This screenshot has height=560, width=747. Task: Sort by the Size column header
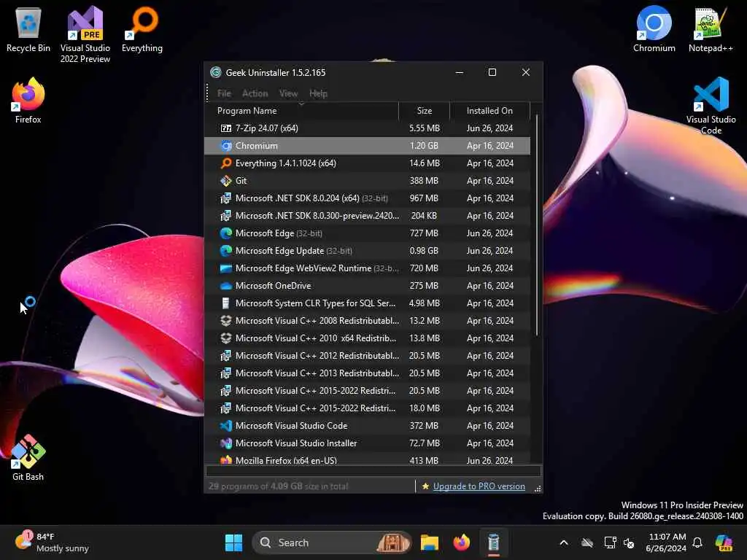(425, 111)
